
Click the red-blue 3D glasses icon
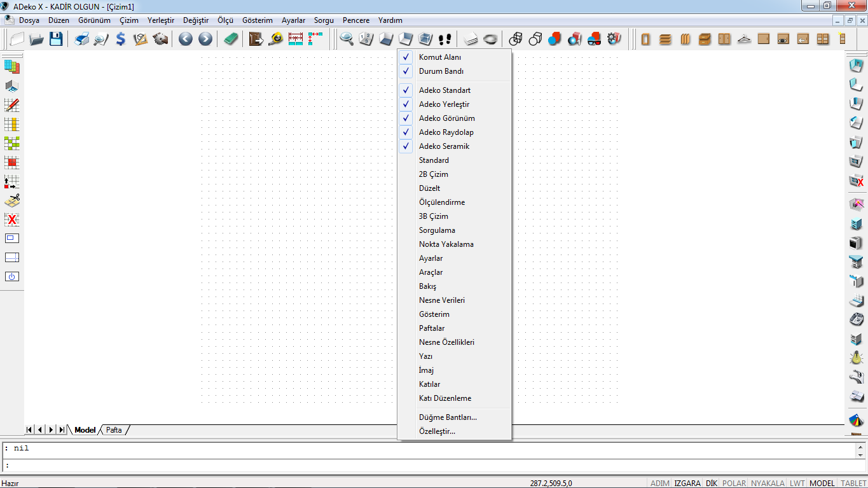click(x=595, y=39)
